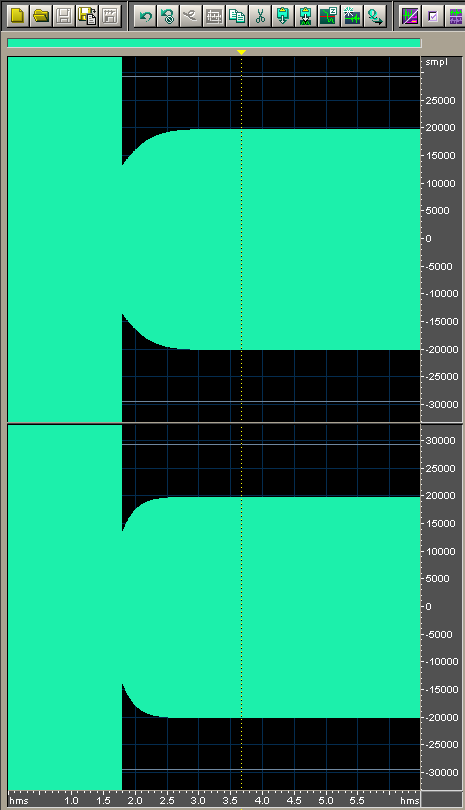Click the bottom channel's 30000 amplitude label
The image size is (465, 810).
click(440, 441)
